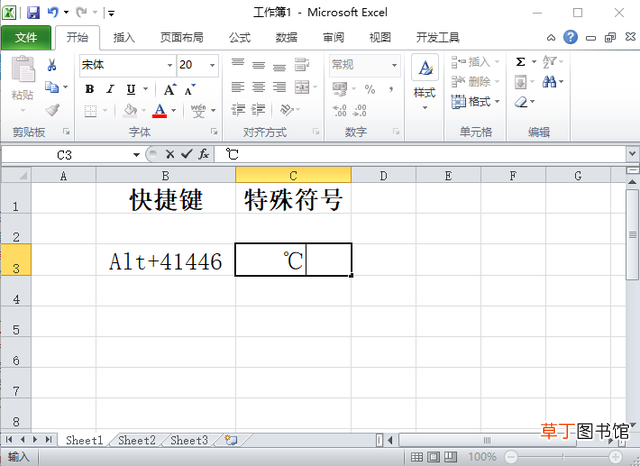Increase font size with the larger A icon
The image size is (640, 466).
[170, 89]
